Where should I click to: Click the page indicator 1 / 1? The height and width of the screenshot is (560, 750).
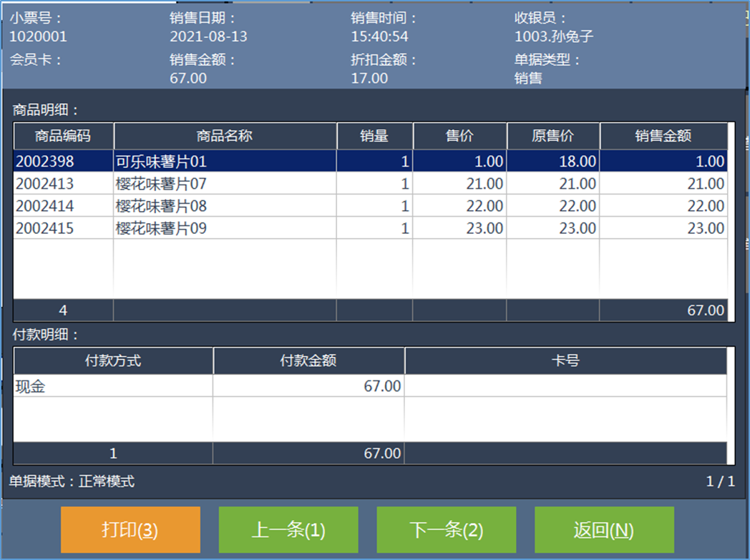721,481
